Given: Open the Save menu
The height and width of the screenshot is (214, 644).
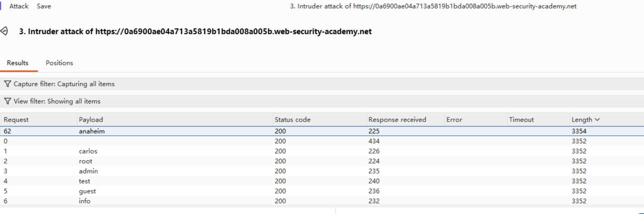Looking at the screenshot, I should (44, 6).
